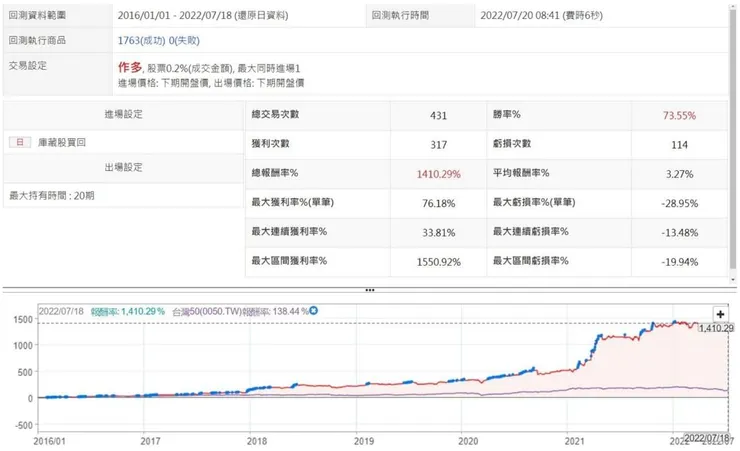The height and width of the screenshot is (451, 740).
Task: Click the 獲利次數 label
Action: coord(270,143)
